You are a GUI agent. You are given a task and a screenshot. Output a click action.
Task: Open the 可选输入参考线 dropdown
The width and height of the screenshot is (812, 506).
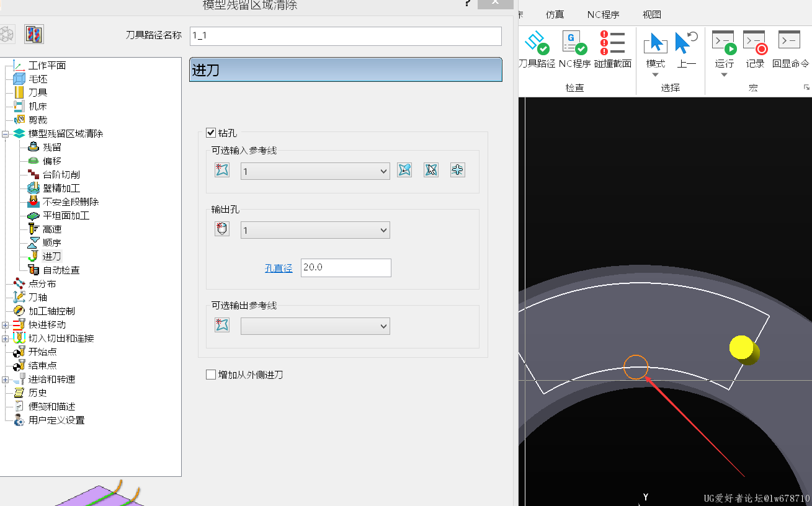coord(315,171)
